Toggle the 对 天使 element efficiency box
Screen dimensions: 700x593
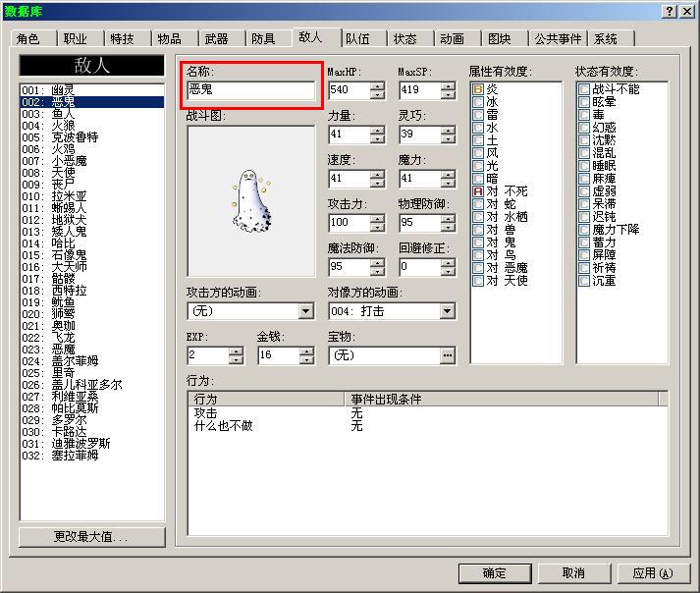478,281
